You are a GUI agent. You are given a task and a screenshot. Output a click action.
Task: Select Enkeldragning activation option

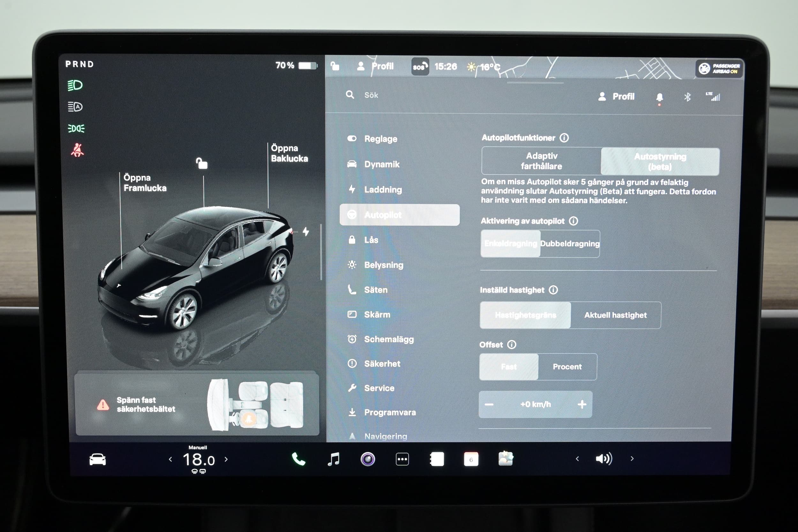tap(510, 244)
